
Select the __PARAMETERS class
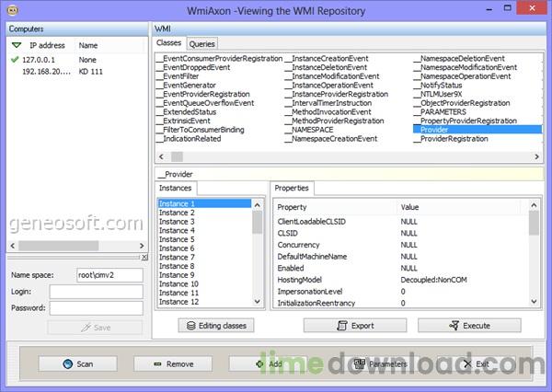point(440,112)
